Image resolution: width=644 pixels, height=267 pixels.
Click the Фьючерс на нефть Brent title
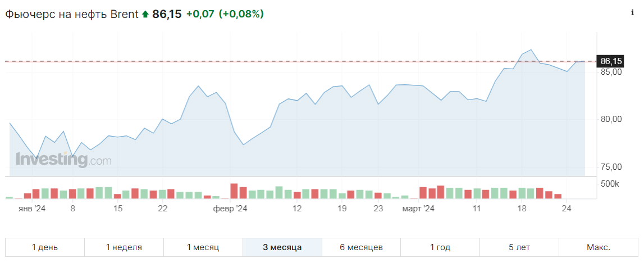point(72,14)
